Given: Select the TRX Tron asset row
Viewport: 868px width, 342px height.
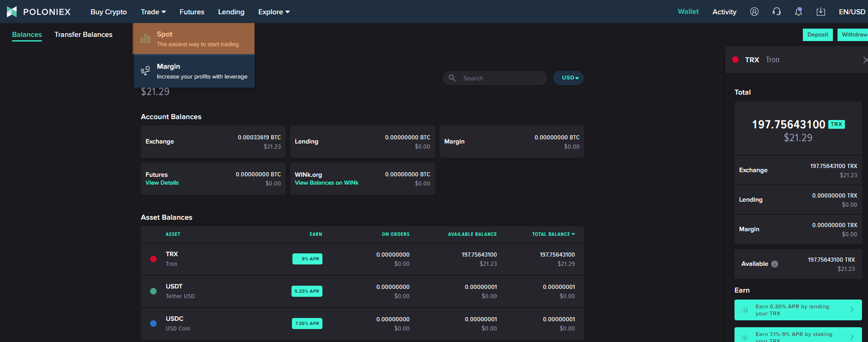Looking at the screenshot, I should click(x=363, y=259).
